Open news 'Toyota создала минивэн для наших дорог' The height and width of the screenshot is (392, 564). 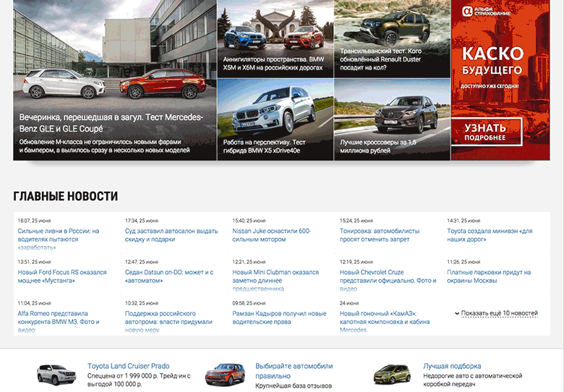(490, 235)
